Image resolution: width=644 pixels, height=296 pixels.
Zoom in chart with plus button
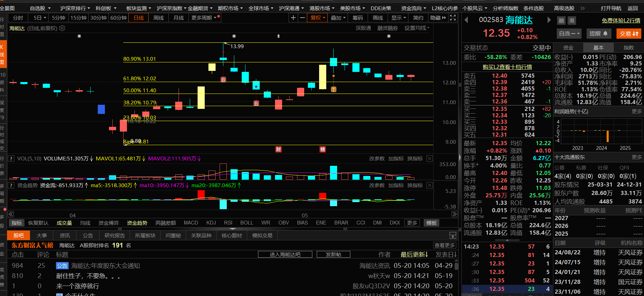pyautogui.click(x=293, y=18)
